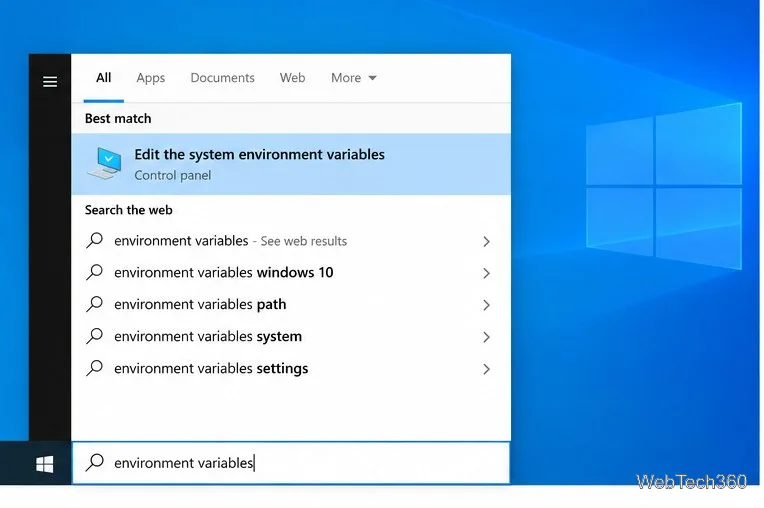Select 'environment variables path' suggestion
The image size is (764, 508).
click(x=291, y=304)
